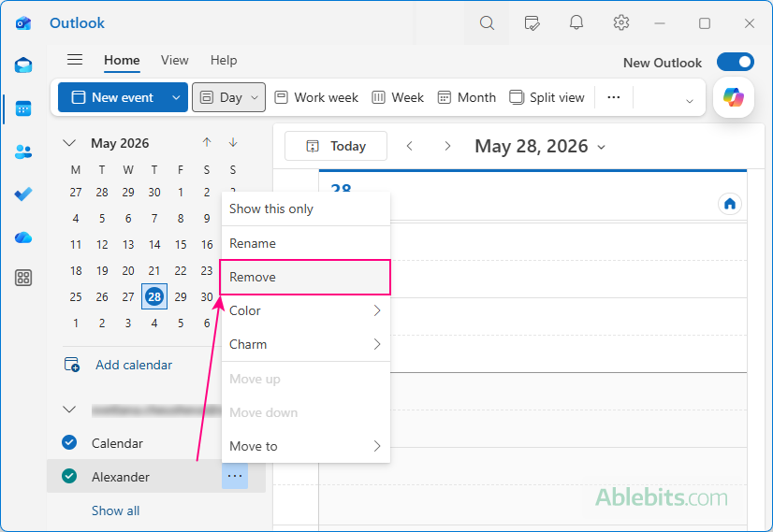Select day 11 in mini calendar
Viewport: 773px width, 532px height.
pos(76,244)
